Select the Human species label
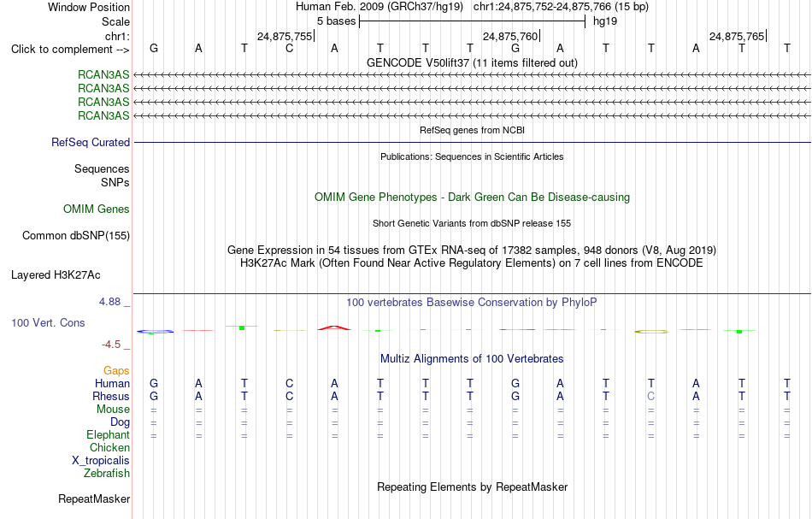Image resolution: width=812 pixels, height=519 pixels. point(112,383)
